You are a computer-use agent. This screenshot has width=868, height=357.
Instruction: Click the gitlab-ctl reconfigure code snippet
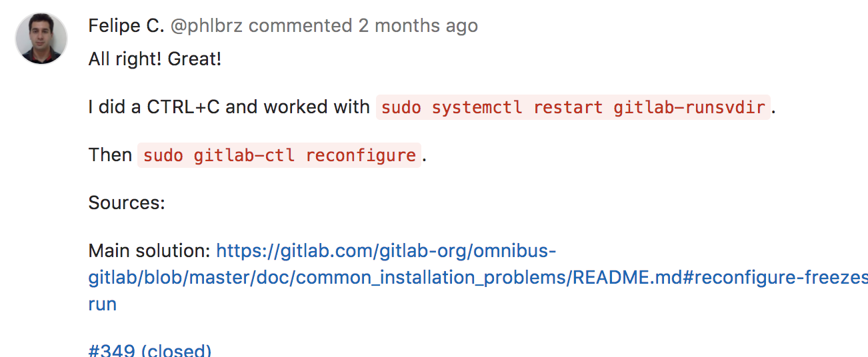tap(279, 155)
